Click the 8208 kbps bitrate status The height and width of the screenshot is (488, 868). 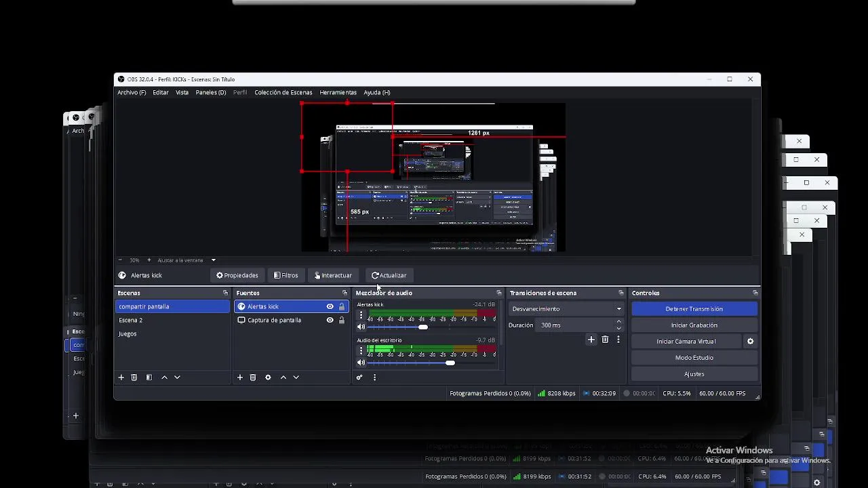557,393
